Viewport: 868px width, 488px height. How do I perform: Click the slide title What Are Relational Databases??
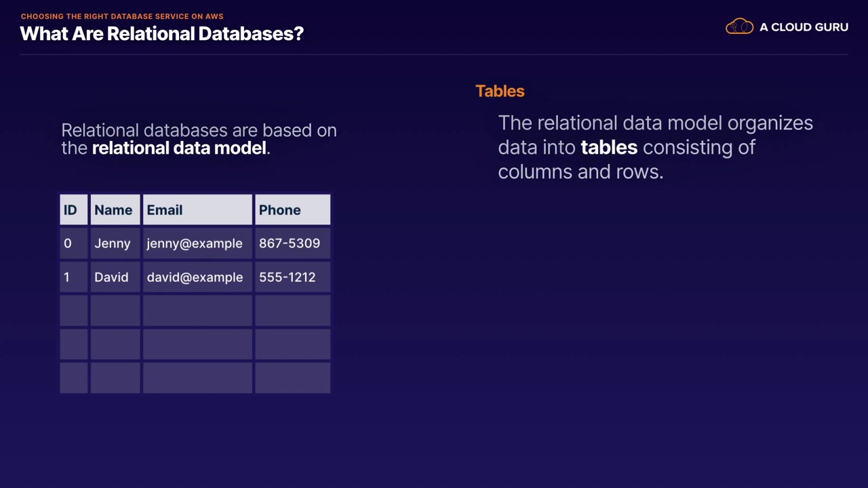click(162, 33)
